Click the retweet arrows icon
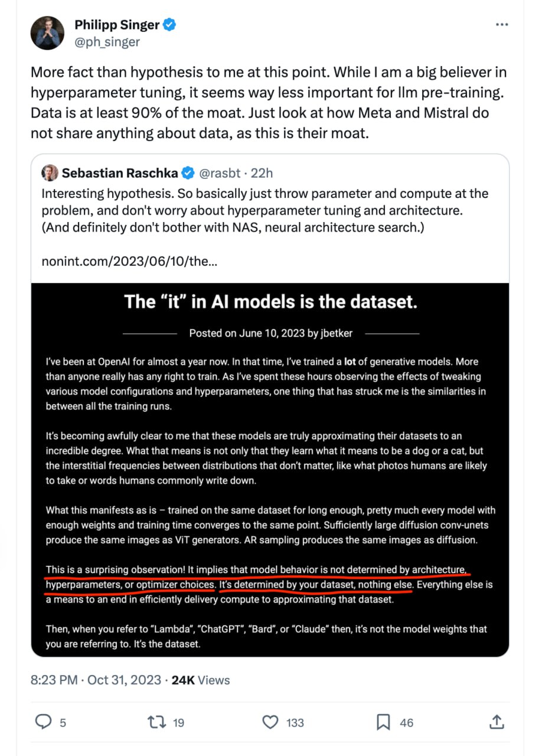Viewport: 542px width, 756px height. click(x=157, y=722)
